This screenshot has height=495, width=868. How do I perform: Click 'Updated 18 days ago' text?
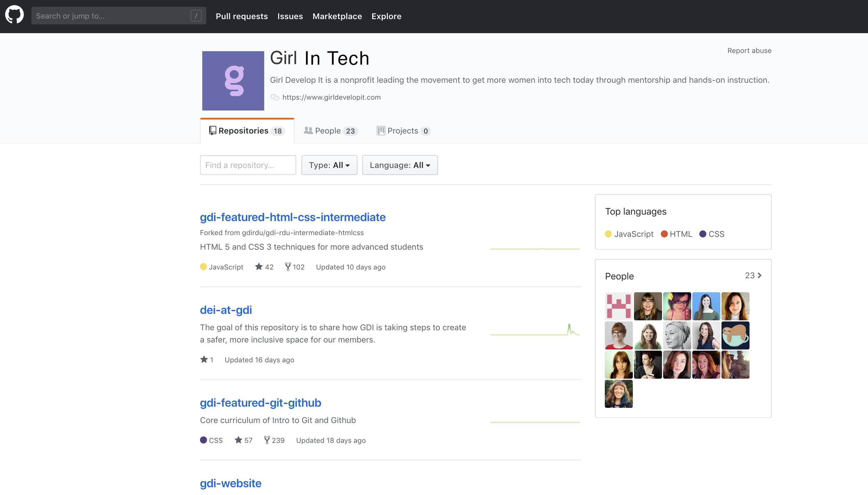pos(331,440)
